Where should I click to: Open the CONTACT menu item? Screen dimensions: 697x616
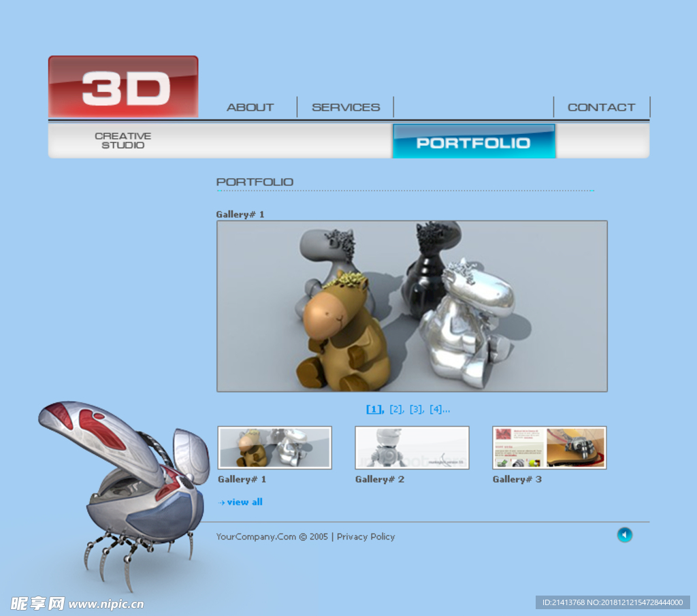coord(602,108)
